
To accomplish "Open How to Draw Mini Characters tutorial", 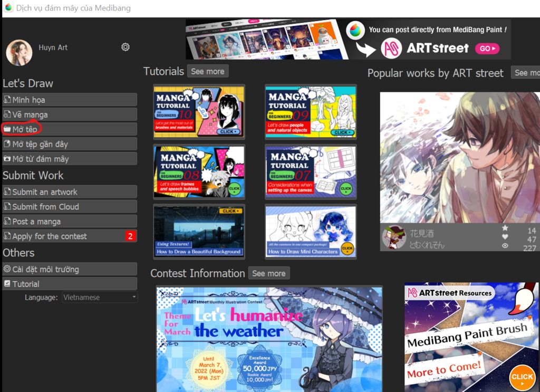I will pyautogui.click(x=311, y=232).
